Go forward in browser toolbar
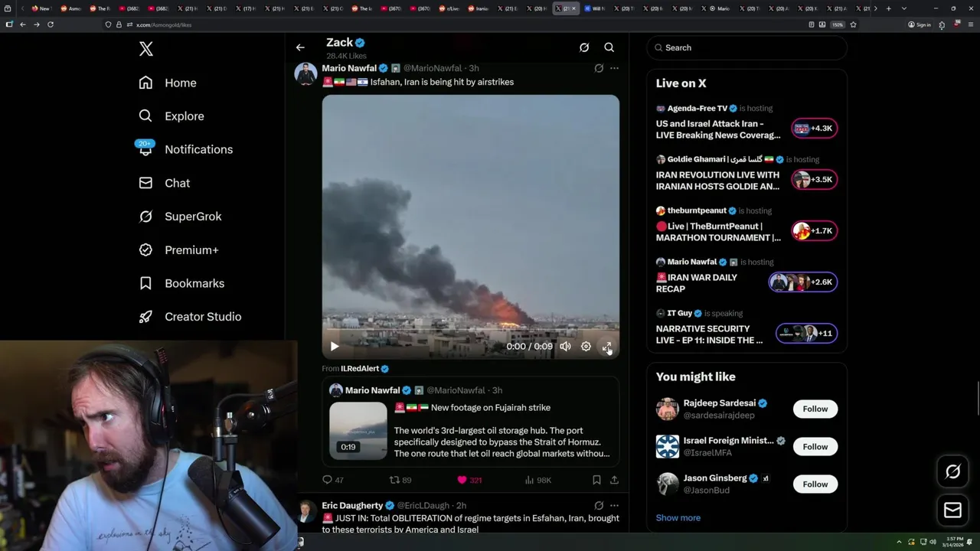Screen dimensions: 980x551 [36, 24]
